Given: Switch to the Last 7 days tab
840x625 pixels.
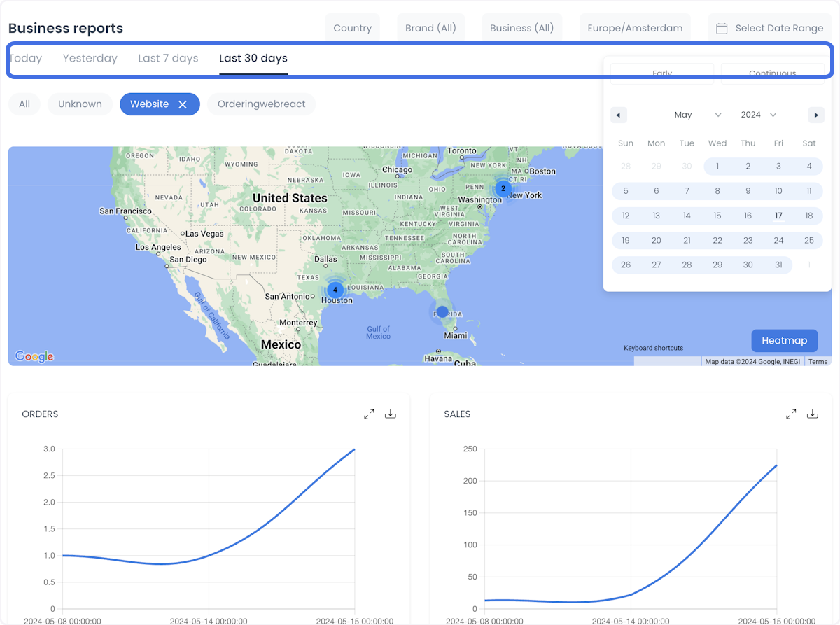Looking at the screenshot, I should [x=168, y=58].
